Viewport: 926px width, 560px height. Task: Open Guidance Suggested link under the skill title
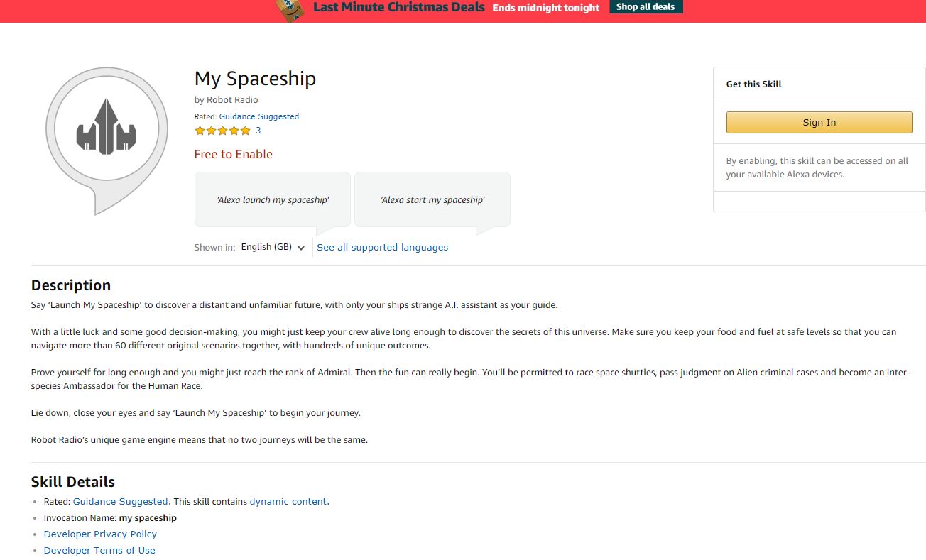[x=259, y=116]
